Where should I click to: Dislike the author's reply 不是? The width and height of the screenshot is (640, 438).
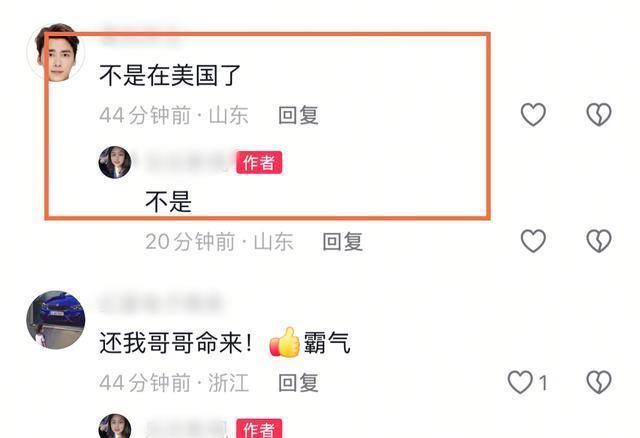coord(599,240)
